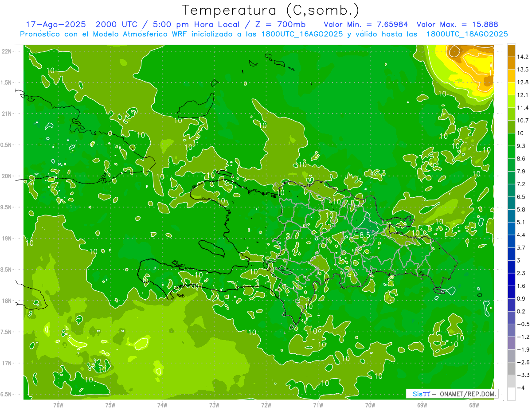Click the '73W' longitude axis label

pos(214,405)
